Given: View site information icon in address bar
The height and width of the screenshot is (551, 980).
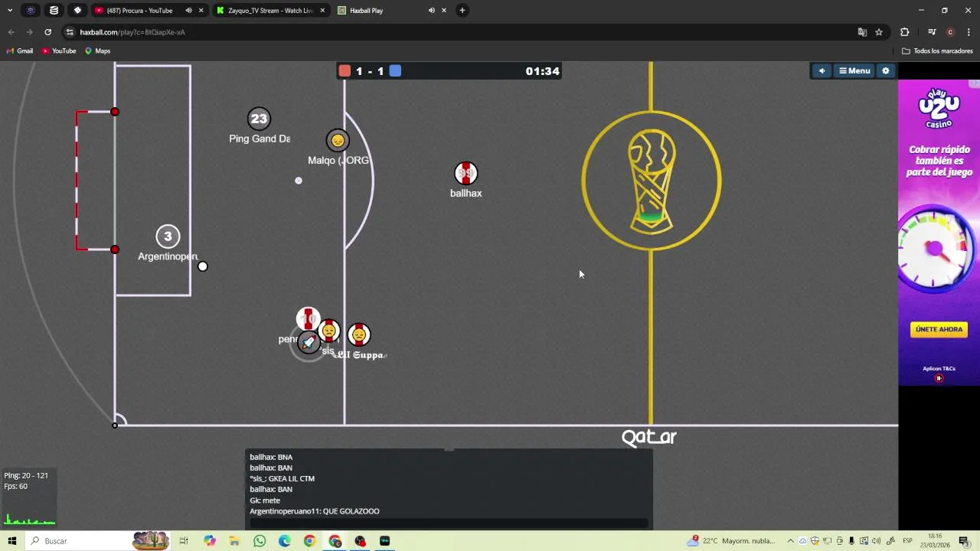Looking at the screenshot, I should [70, 32].
